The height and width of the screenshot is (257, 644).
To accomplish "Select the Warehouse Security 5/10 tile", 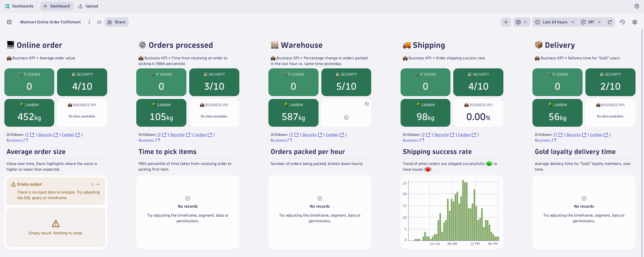I will coord(346,82).
